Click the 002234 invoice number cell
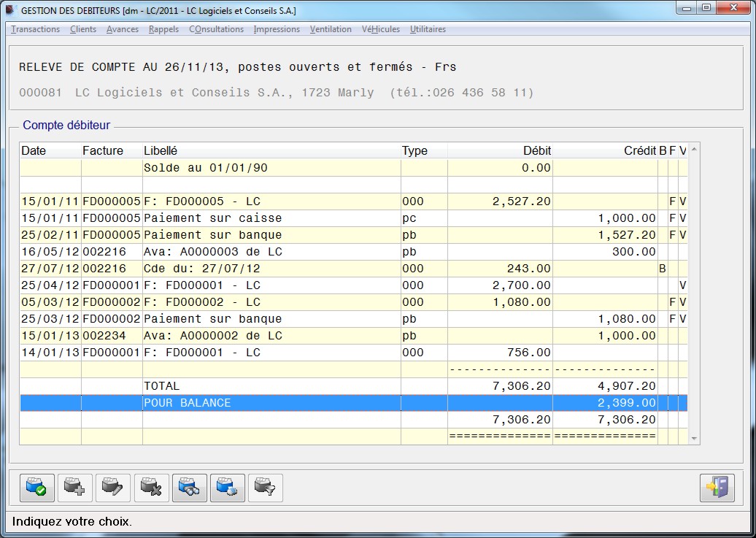 [112, 336]
